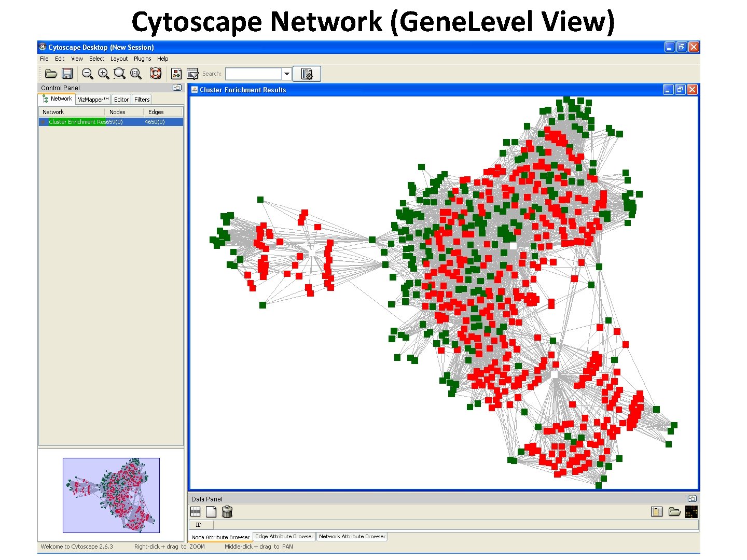Delete attributes using trash icon in Data Panel
This screenshot has height=560, width=747.
click(227, 511)
